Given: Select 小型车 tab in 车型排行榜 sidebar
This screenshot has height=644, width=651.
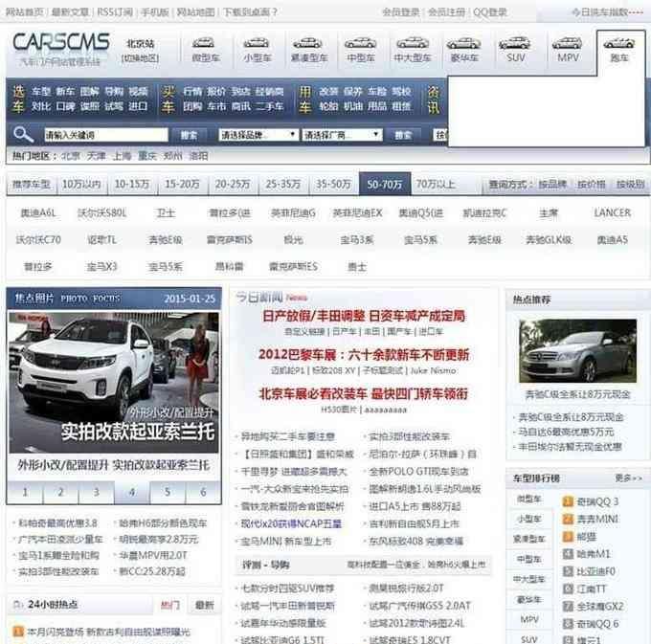Looking at the screenshot, I should coord(528,519).
